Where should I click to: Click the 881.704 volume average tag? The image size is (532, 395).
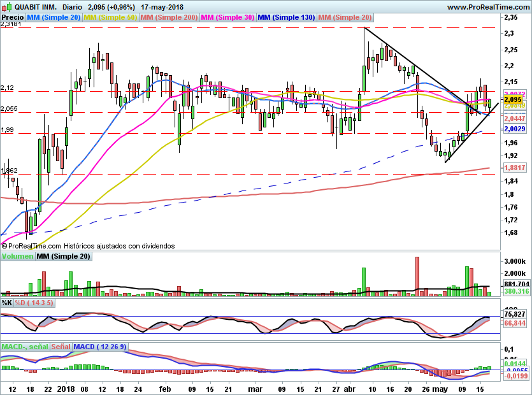tap(517, 284)
